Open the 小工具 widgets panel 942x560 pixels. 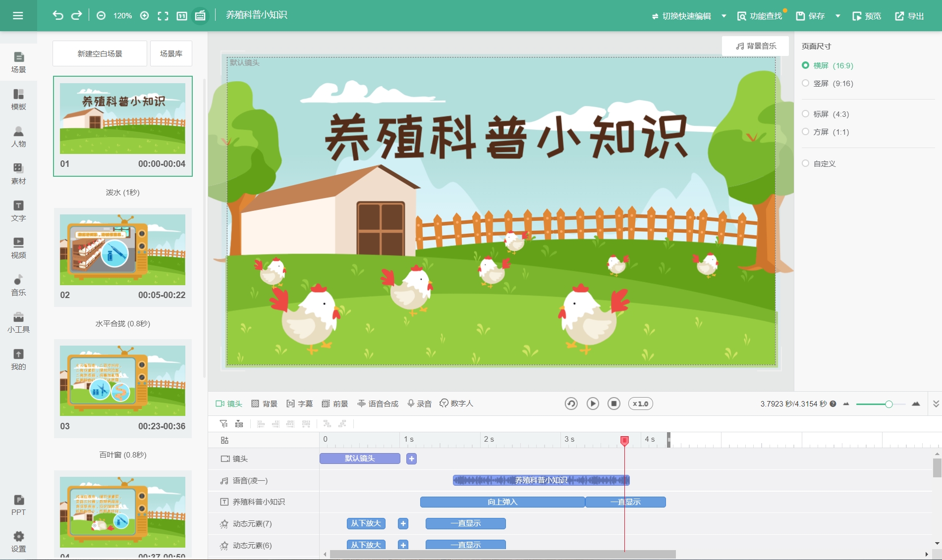click(18, 322)
